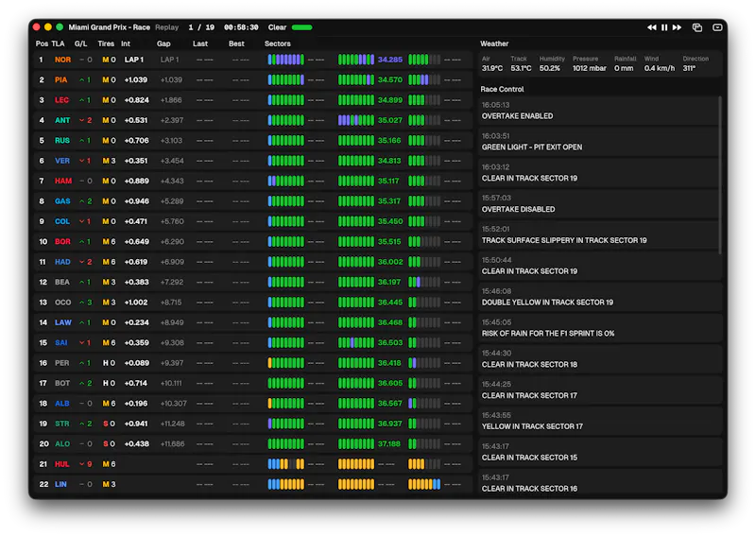Click the Gap column header
This screenshot has width=756, height=537.
pyautogui.click(x=163, y=43)
